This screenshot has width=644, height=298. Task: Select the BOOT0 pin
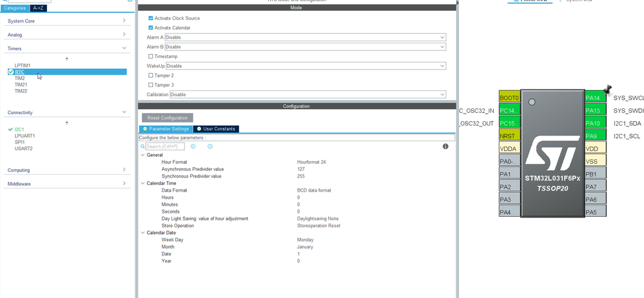(510, 98)
